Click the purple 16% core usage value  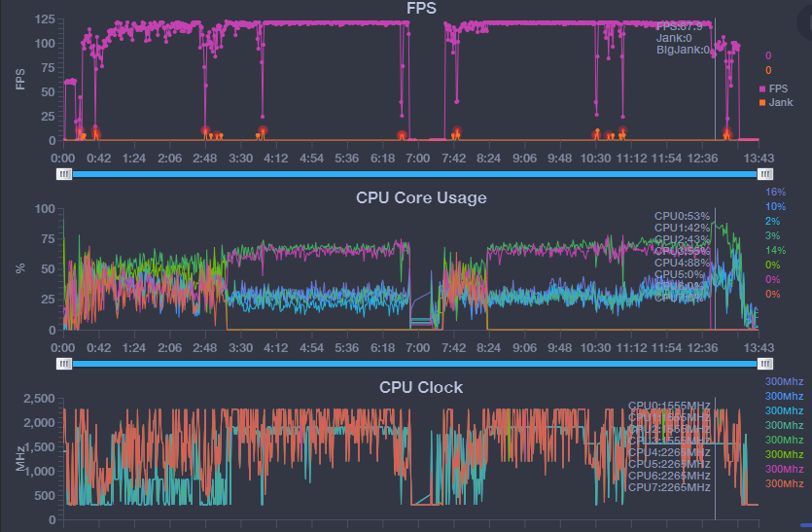[x=775, y=192]
